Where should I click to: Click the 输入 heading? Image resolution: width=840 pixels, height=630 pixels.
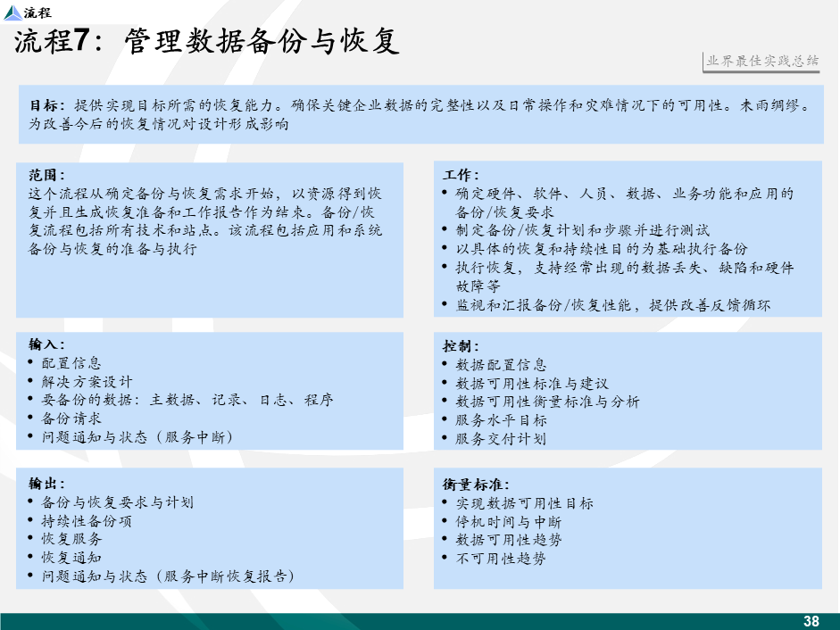[46, 344]
